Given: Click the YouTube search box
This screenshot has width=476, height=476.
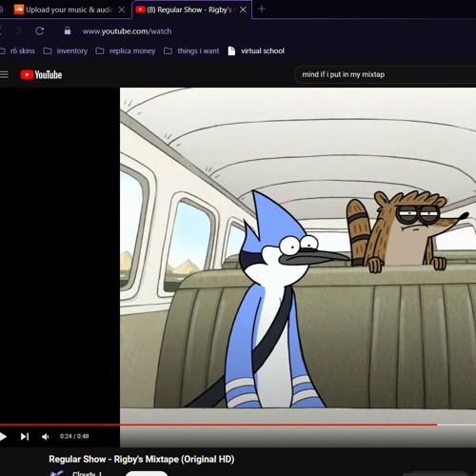Looking at the screenshot, I should (386, 74).
